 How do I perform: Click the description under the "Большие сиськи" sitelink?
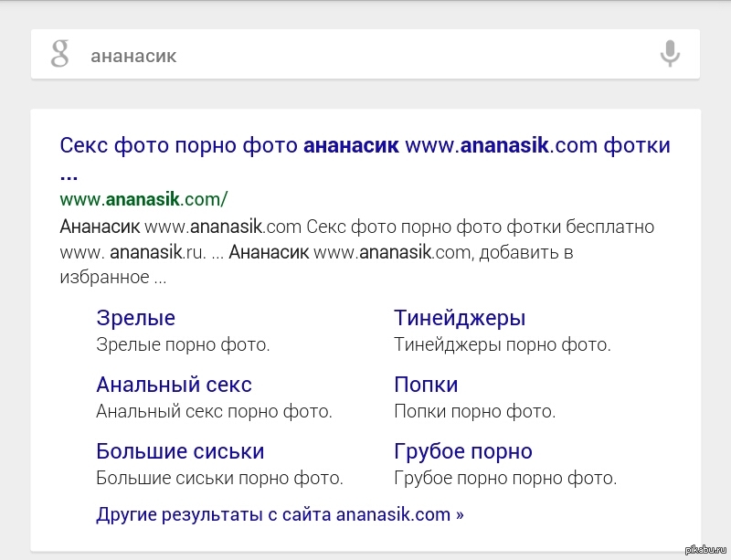coord(219,478)
